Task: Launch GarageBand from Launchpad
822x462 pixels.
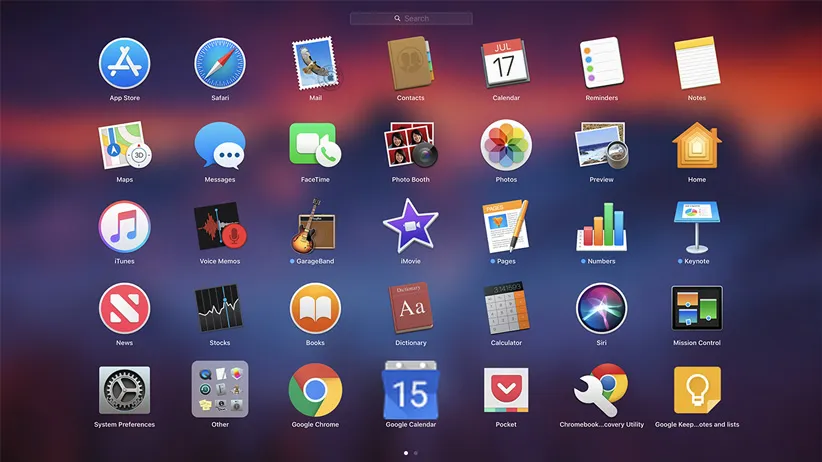Action: click(315, 226)
